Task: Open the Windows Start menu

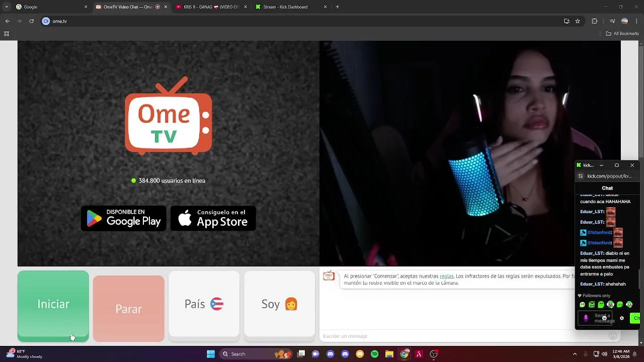Action: pos(211,354)
